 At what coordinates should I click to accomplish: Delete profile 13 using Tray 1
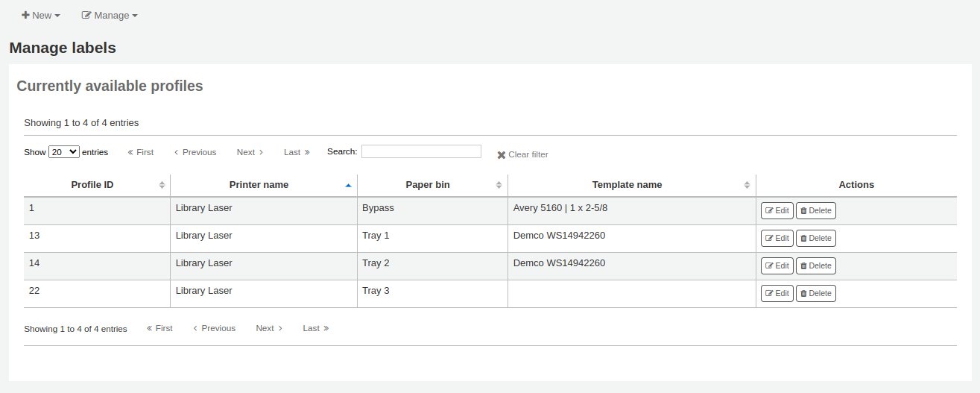815,239
